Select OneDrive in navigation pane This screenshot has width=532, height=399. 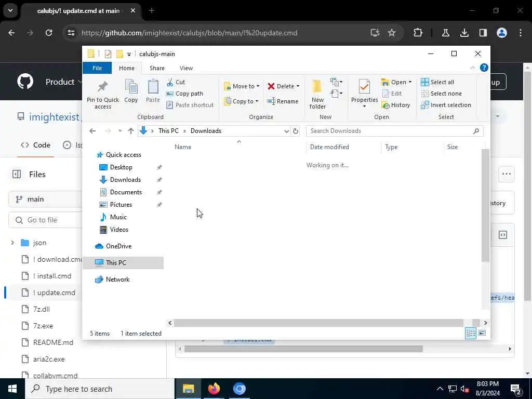tap(118, 246)
